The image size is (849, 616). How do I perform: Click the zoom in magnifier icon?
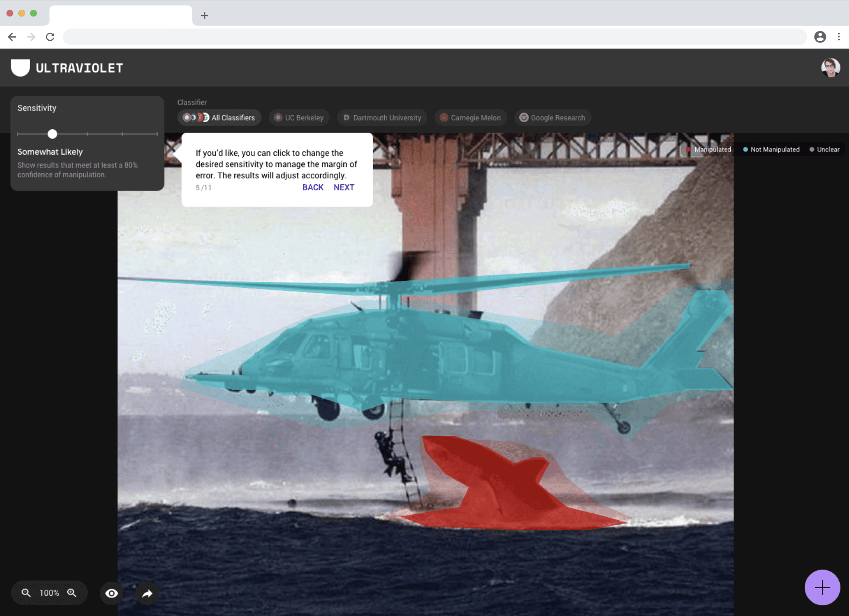[72, 593]
